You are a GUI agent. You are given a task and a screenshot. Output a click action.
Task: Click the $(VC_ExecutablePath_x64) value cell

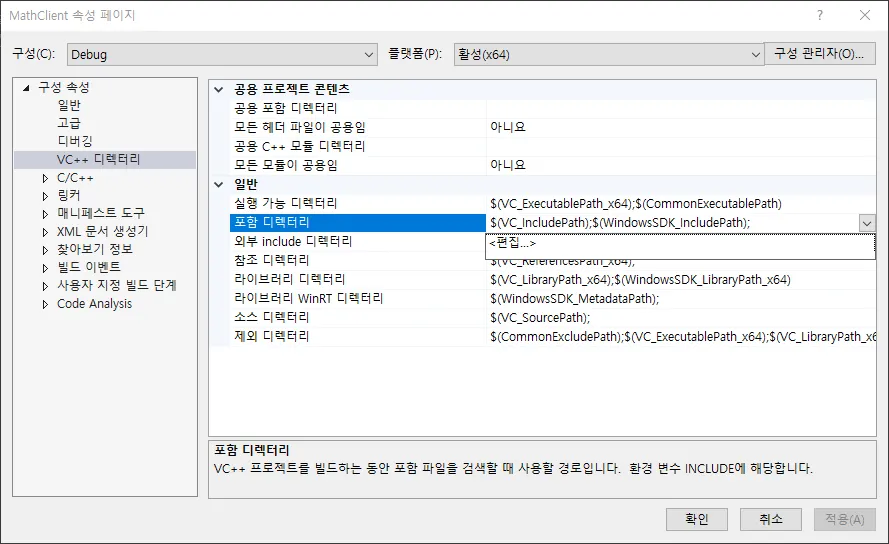[x=680, y=203]
